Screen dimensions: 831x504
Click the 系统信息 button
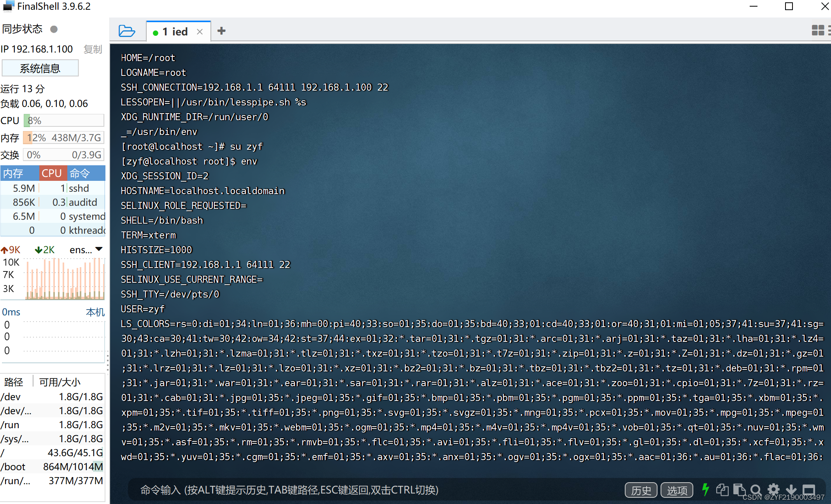[x=40, y=68]
